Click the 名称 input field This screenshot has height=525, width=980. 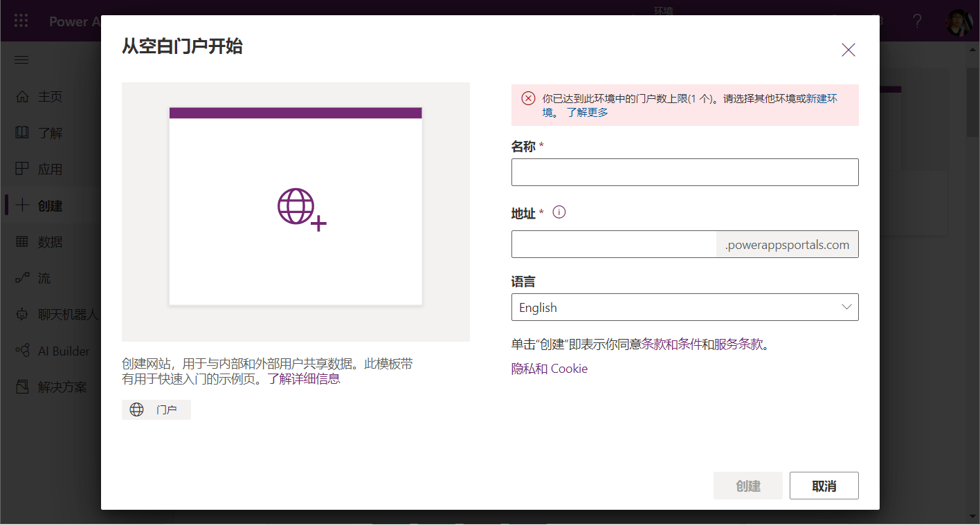click(685, 172)
